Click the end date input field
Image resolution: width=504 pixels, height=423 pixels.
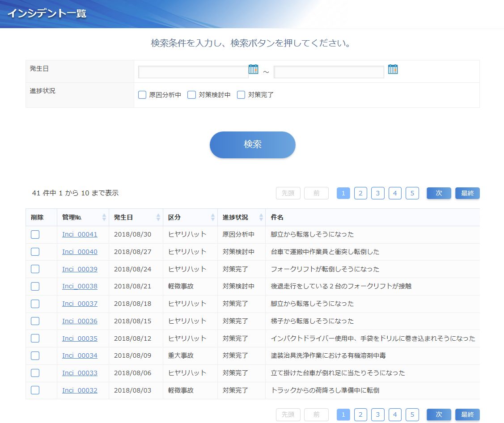(329, 72)
